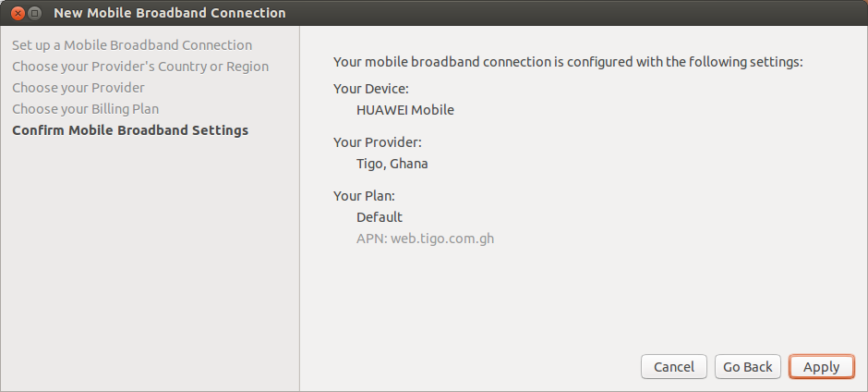Close the New Mobile Broadband Connection window

point(18,13)
